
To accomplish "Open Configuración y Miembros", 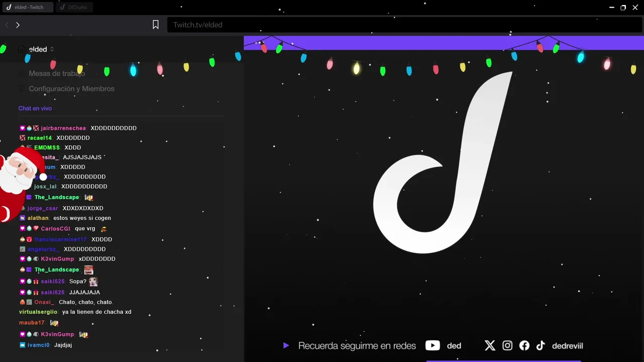I will pos(71,88).
